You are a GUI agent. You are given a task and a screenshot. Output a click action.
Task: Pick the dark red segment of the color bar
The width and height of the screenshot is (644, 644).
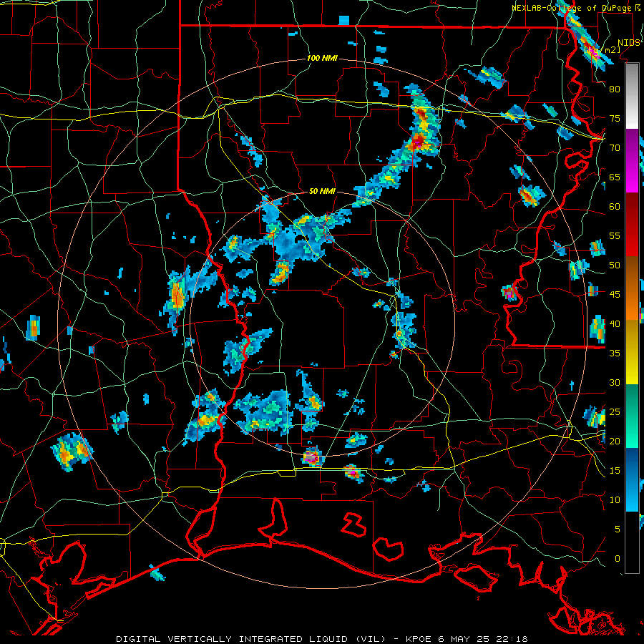tap(633, 225)
